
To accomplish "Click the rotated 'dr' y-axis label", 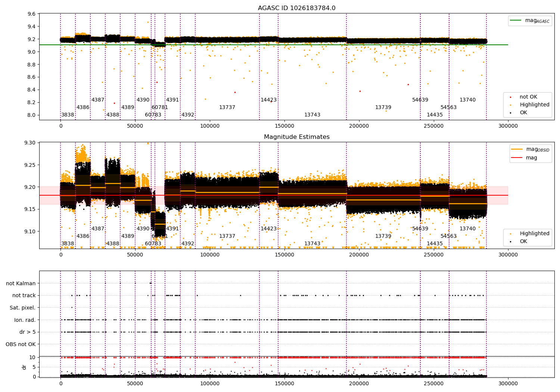I will pos(24,367).
